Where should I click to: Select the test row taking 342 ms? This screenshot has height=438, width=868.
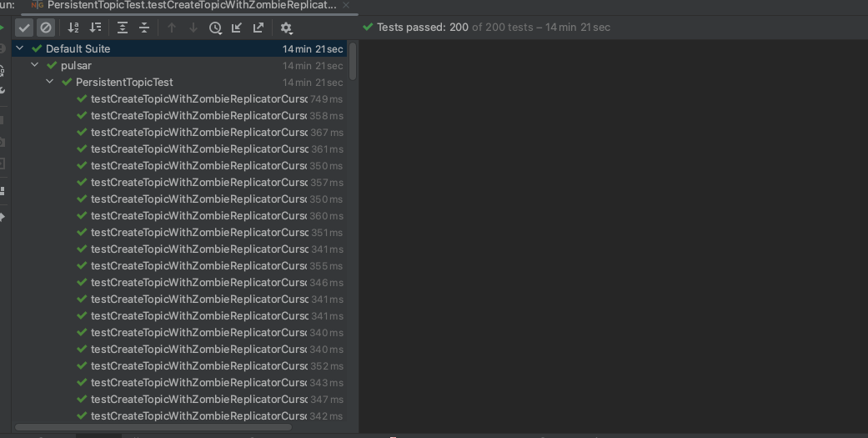[179, 415]
